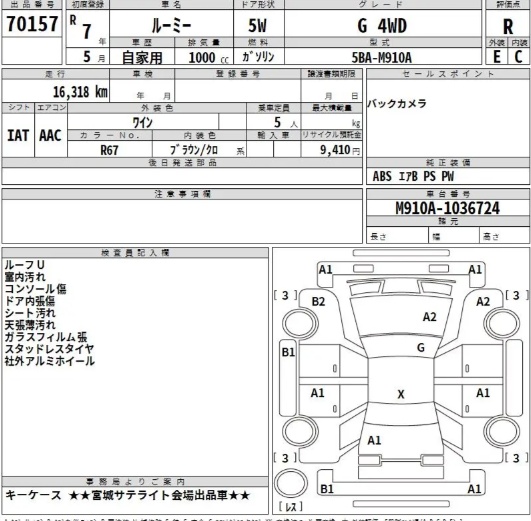The width and height of the screenshot is (531, 521).
Task: Select the ルーミー car name cell
Action: [x=171, y=25]
